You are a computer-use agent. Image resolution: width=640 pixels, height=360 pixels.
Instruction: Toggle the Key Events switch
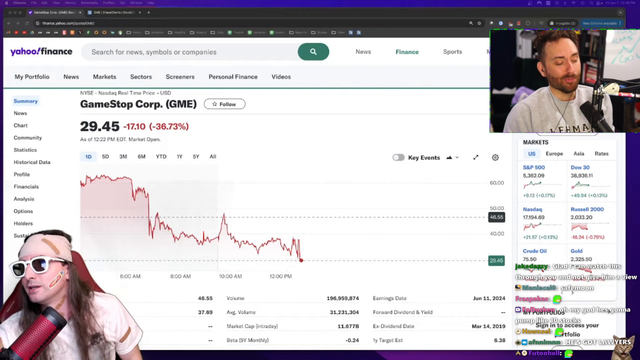click(x=398, y=158)
